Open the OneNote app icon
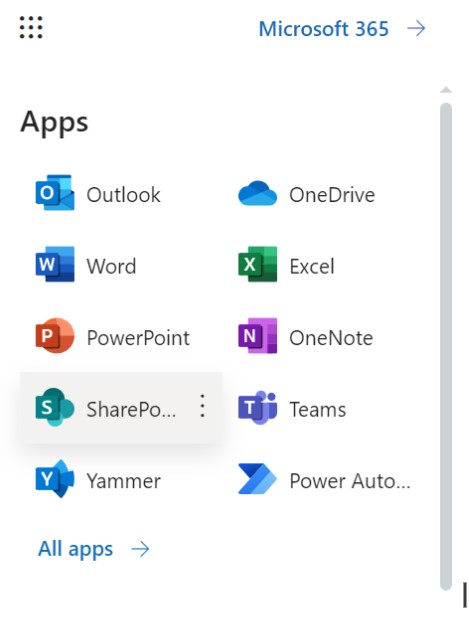 tap(257, 336)
